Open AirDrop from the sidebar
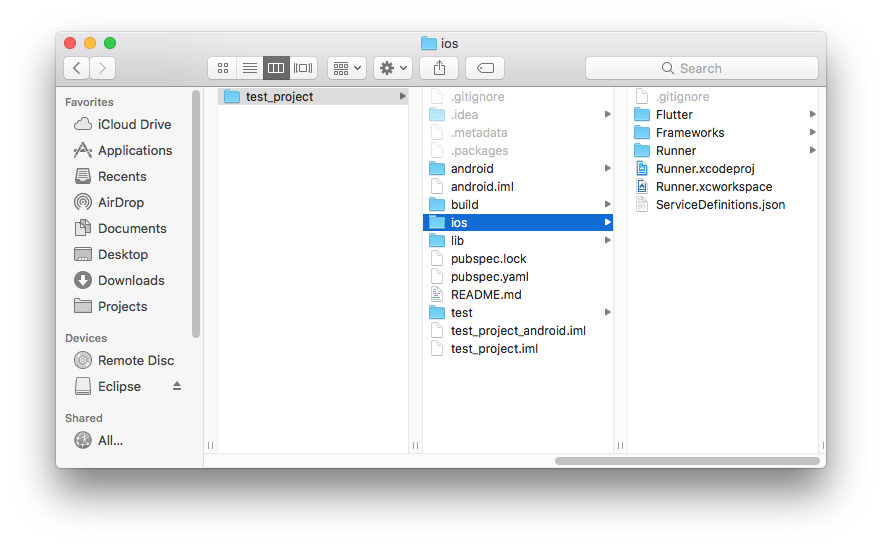The image size is (882, 548). coord(120,202)
